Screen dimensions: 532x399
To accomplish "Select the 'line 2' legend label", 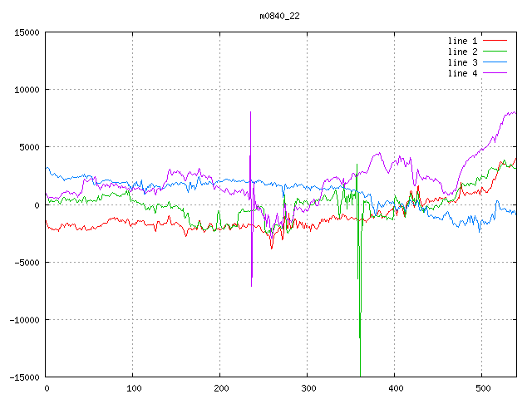I will 463,52.
